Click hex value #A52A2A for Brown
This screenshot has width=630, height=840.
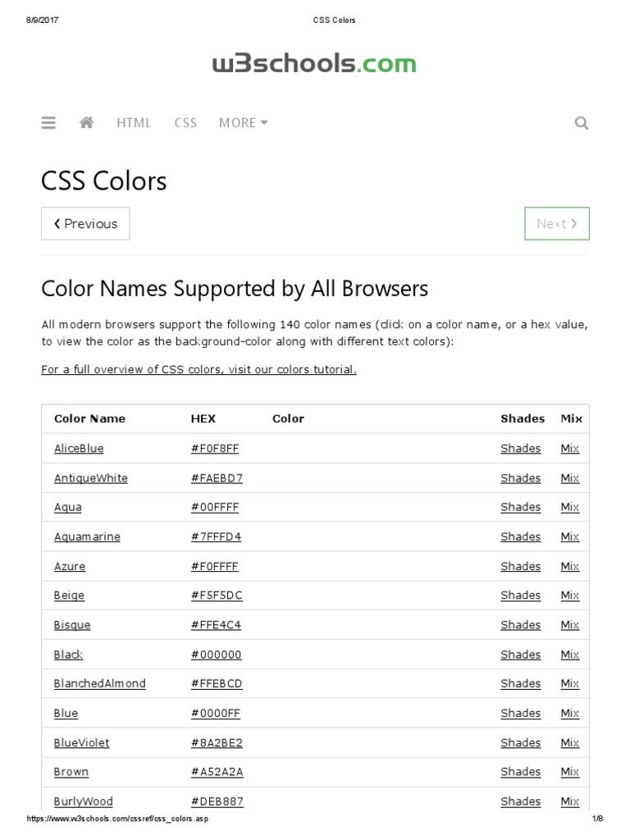pyautogui.click(x=217, y=772)
